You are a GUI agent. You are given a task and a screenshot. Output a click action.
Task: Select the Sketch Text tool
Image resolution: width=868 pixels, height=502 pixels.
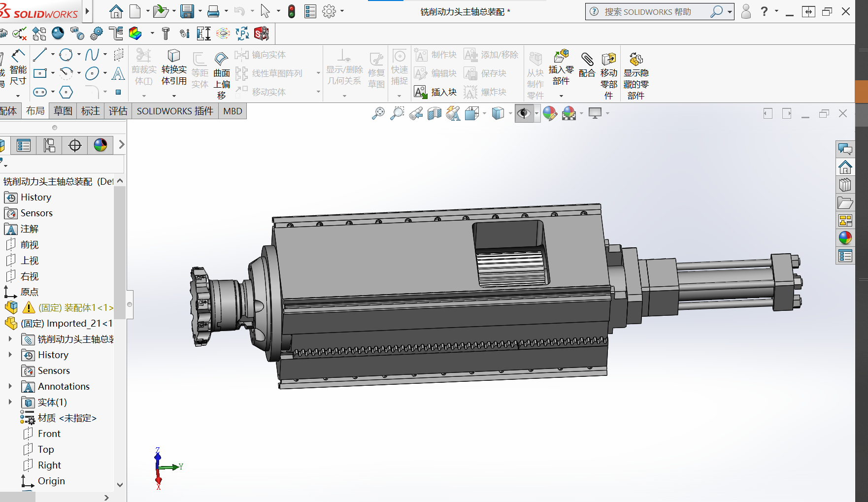[118, 73]
